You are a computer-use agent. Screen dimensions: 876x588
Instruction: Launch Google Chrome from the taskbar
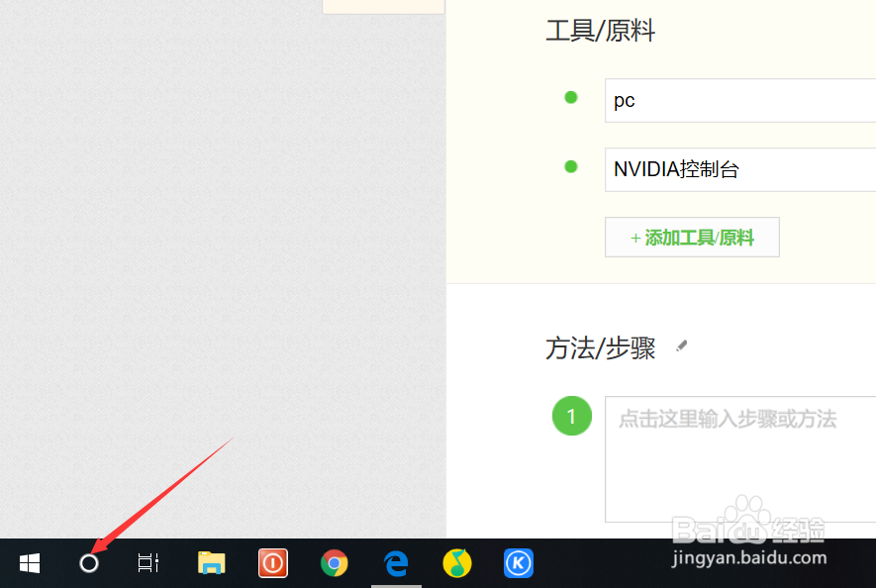(335, 562)
